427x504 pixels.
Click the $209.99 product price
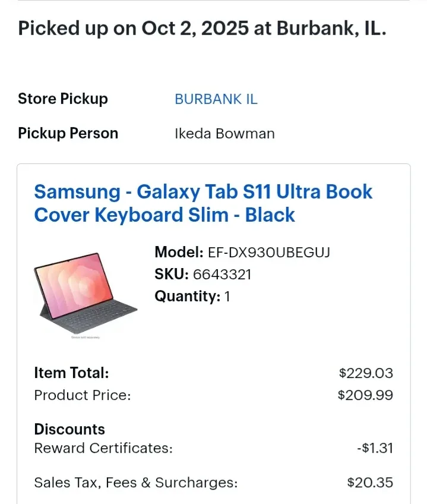click(x=365, y=395)
